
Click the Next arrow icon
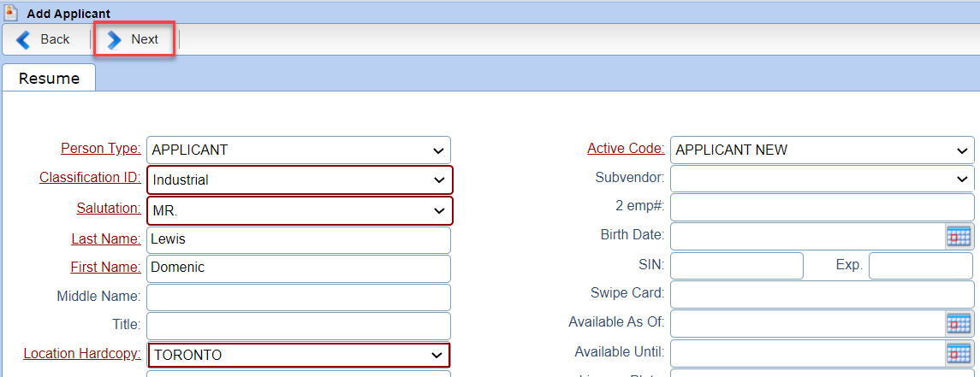115,39
